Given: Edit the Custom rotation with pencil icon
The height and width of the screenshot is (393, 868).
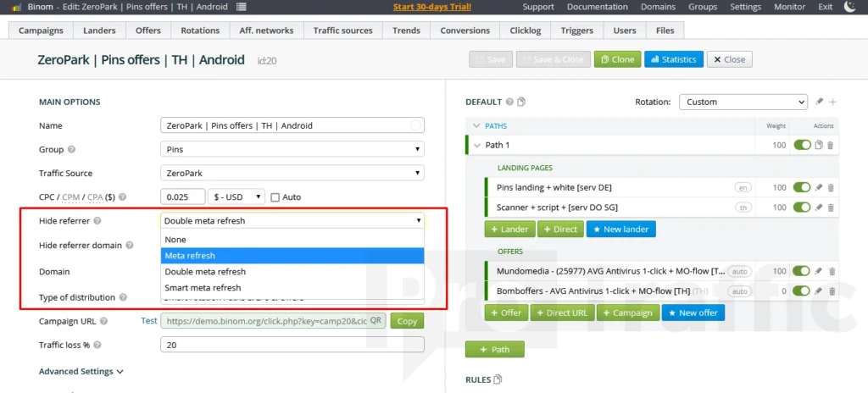Looking at the screenshot, I should (x=820, y=102).
